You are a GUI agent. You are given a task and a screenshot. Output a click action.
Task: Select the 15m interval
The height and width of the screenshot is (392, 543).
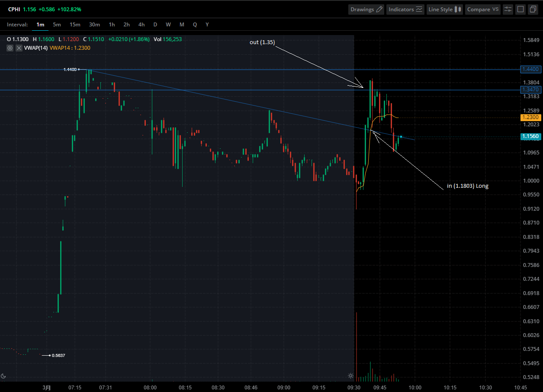pos(75,25)
